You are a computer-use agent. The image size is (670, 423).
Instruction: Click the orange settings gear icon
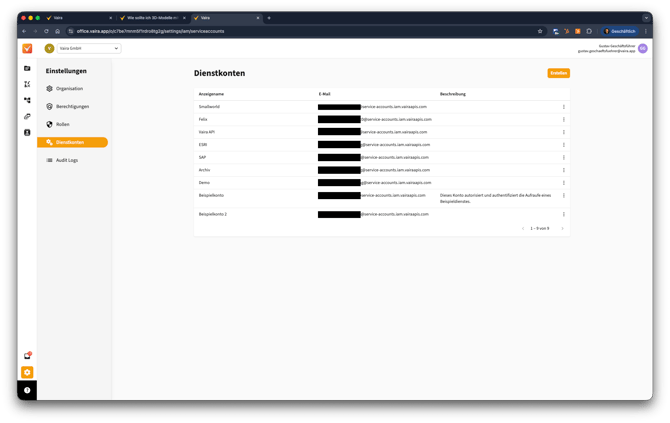[x=27, y=372]
